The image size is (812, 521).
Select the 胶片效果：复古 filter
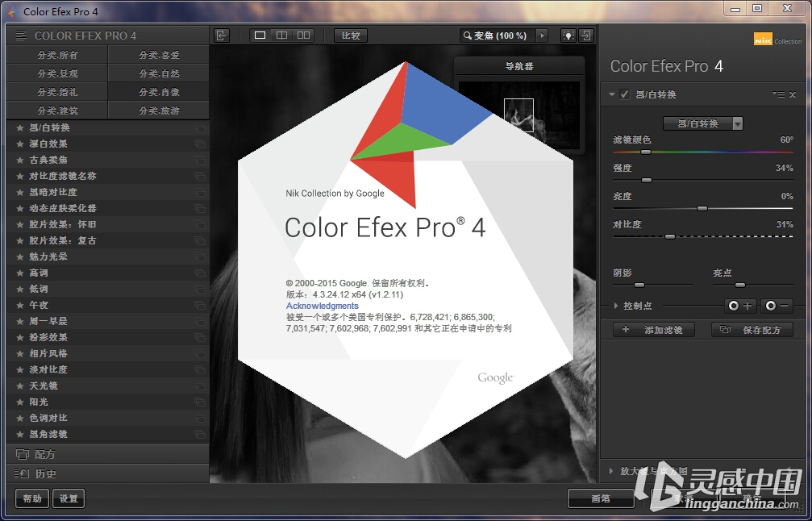pos(107,240)
